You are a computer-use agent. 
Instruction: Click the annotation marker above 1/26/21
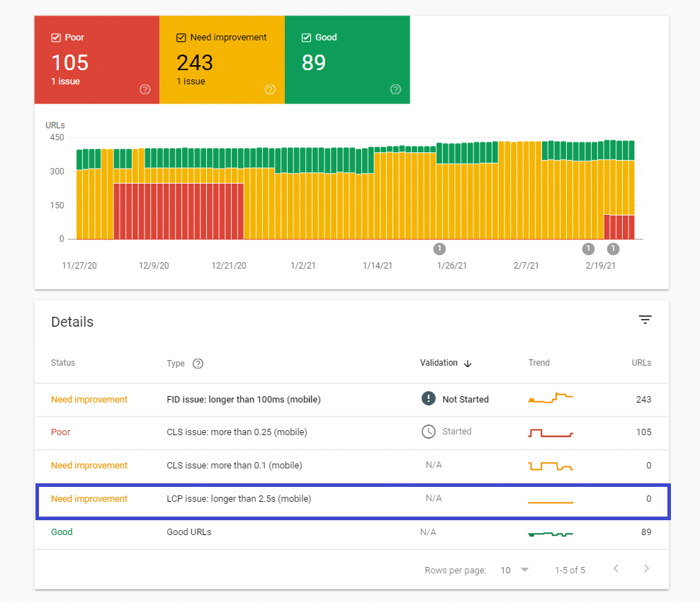[x=439, y=249]
